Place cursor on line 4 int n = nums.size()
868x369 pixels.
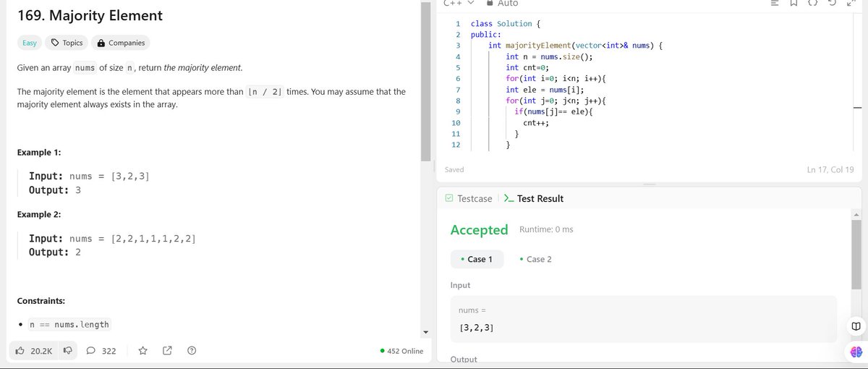click(x=550, y=56)
